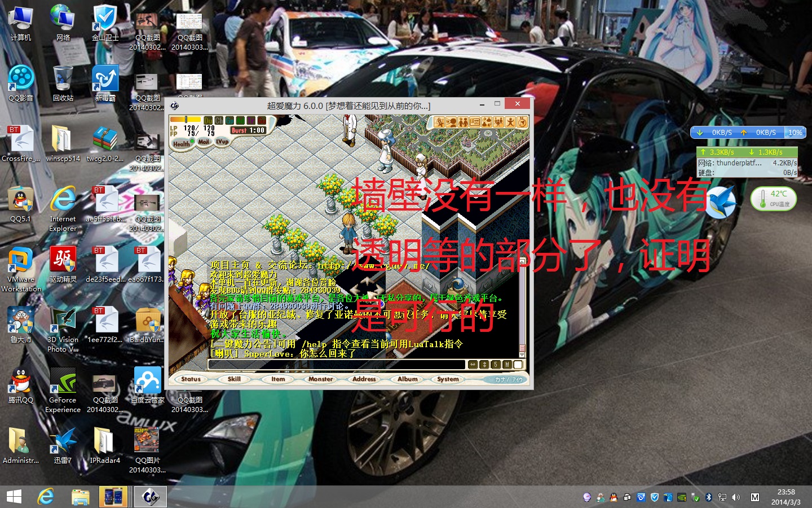Click the Health button in the game status panel
The image size is (812, 508).
tap(182, 144)
